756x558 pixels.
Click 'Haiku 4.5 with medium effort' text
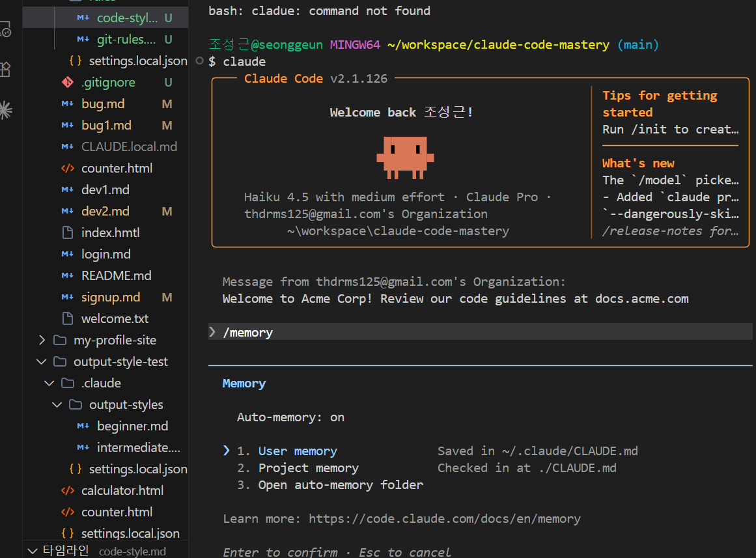pyautogui.click(x=344, y=197)
